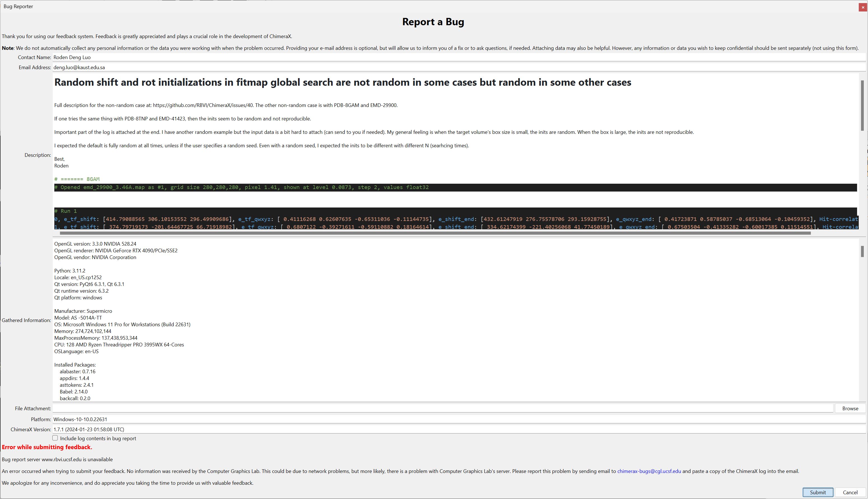The width and height of the screenshot is (868, 499).
Task: Click the OpenGL version line in Gathered Information
Action: pos(95,244)
